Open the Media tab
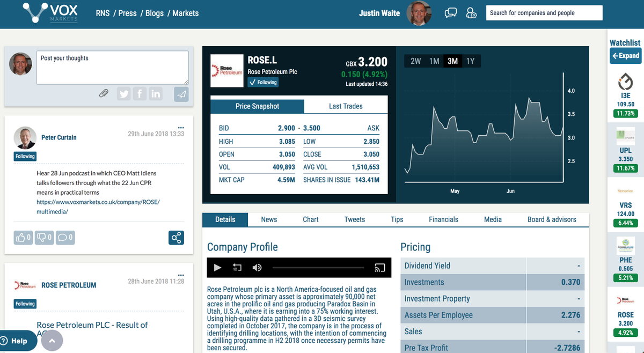644x353 pixels. 493,219
